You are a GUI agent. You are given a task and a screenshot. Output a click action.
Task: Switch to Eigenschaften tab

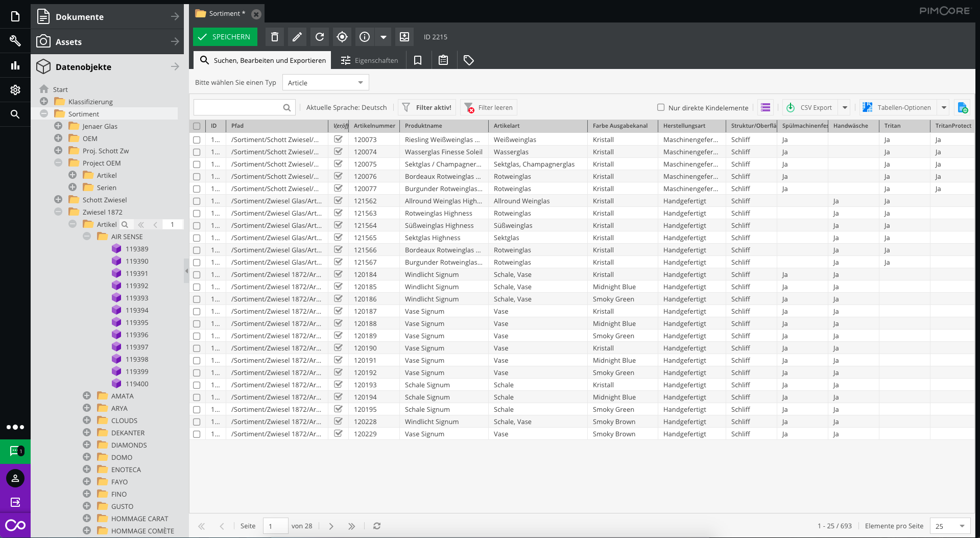click(369, 60)
